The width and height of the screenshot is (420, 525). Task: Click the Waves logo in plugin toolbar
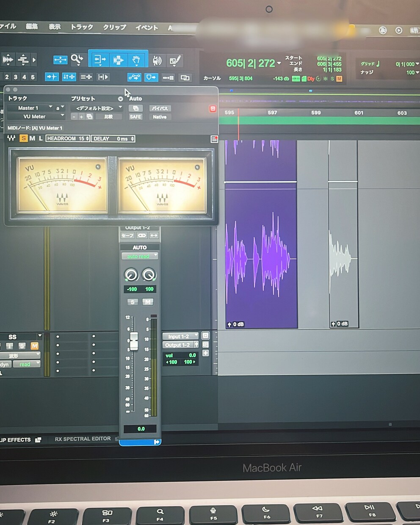pyautogui.click(x=11, y=138)
